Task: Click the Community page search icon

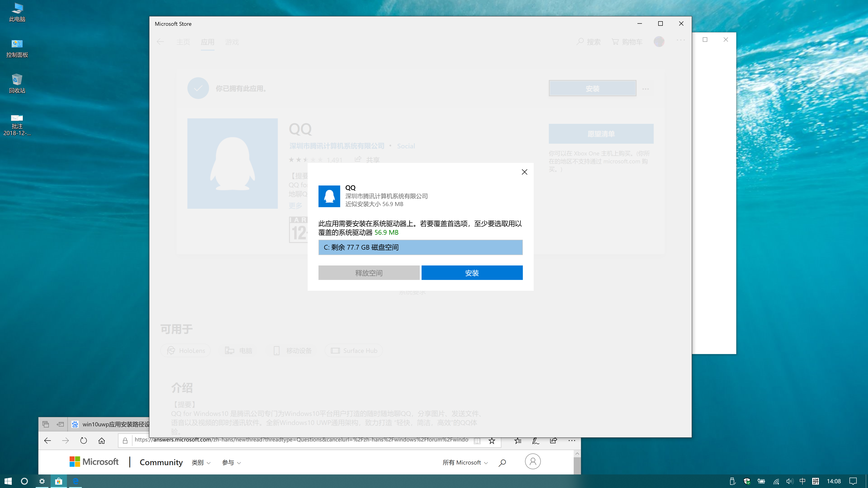Action: [x=502, y=463]
